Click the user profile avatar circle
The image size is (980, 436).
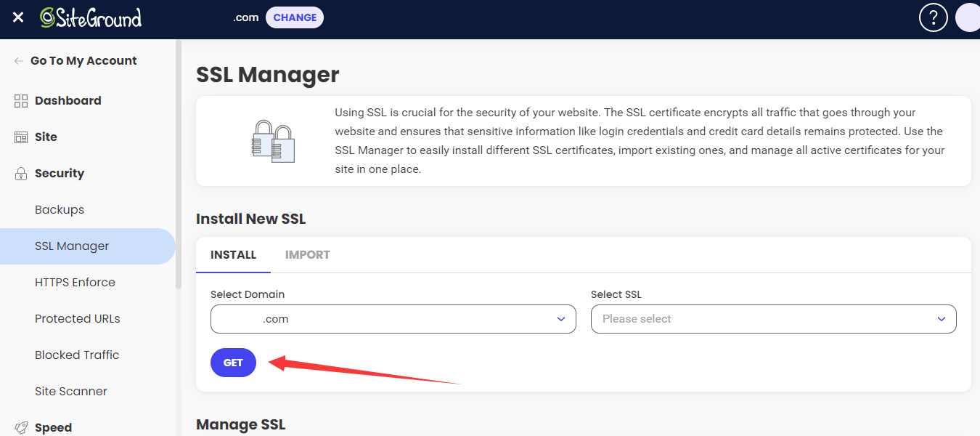[x=968, y=17]
